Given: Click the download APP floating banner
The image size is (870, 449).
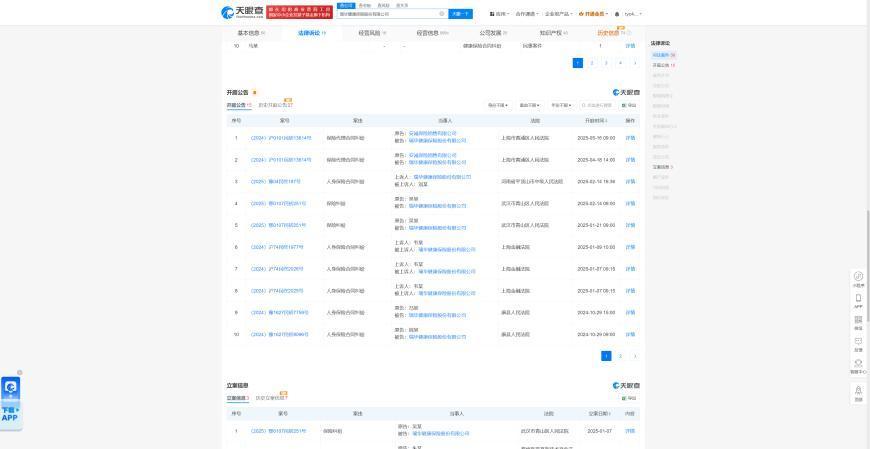Looking at the screenshot, I should 11,401.
